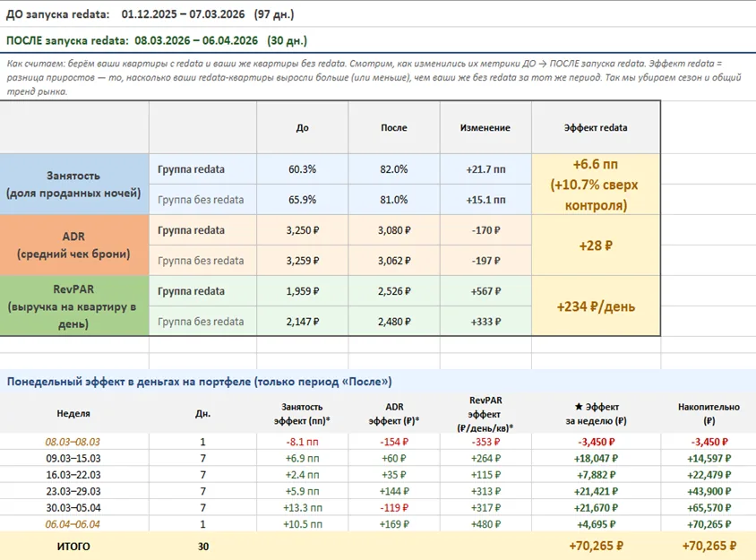The width and height of the screenshot is (756, 560).
Task: Select the green 'RevPAR' category cell
Action: tap(74, 306)
